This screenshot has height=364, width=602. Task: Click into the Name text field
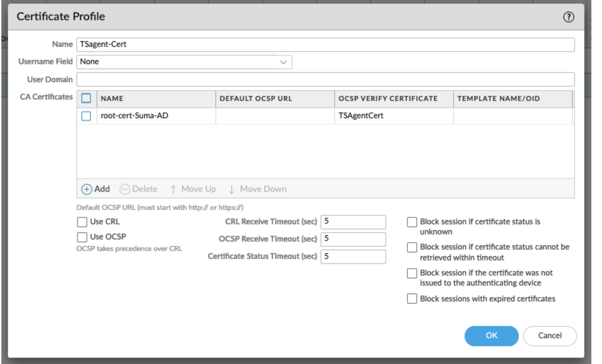(325, 45)
